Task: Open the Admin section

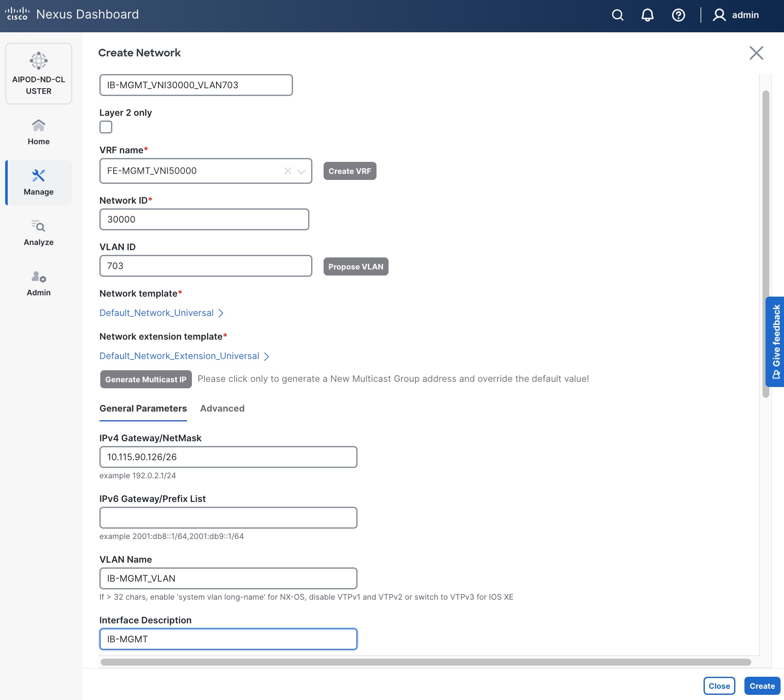Action: (x=38, y=283)
